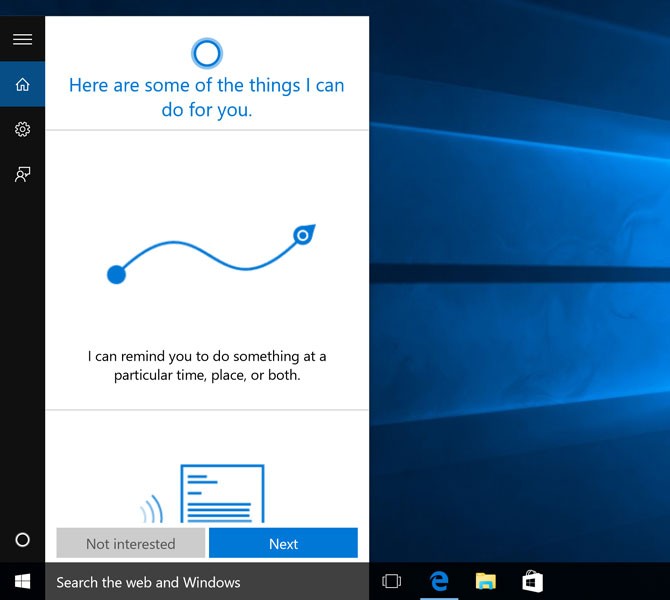Select the Cortana Home icon

coord(22,84)
